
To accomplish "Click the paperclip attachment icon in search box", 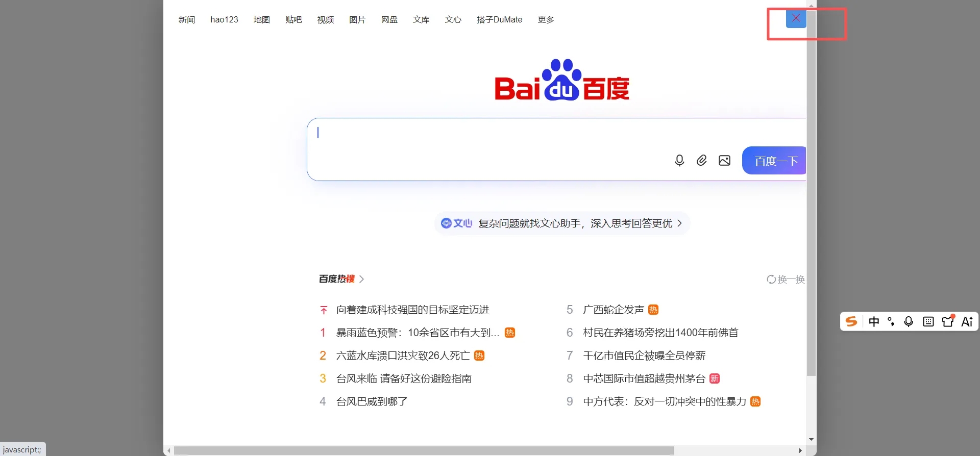I will (x=702, y=161).
